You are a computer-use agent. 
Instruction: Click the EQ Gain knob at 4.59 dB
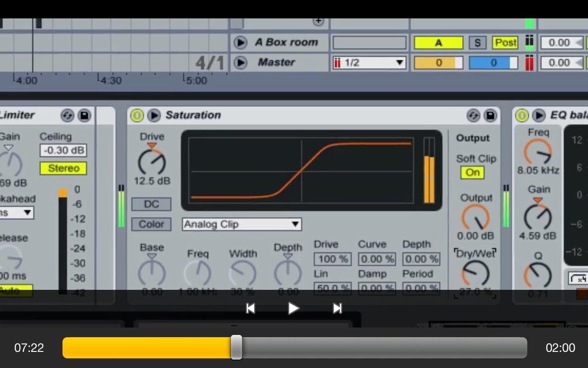[x=538, y=216]
